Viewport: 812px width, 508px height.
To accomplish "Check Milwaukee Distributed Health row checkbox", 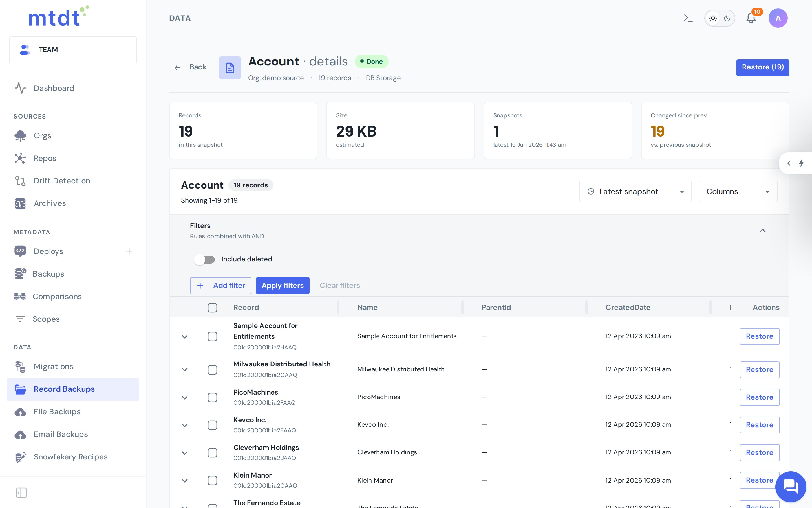I will pos(212,370).
